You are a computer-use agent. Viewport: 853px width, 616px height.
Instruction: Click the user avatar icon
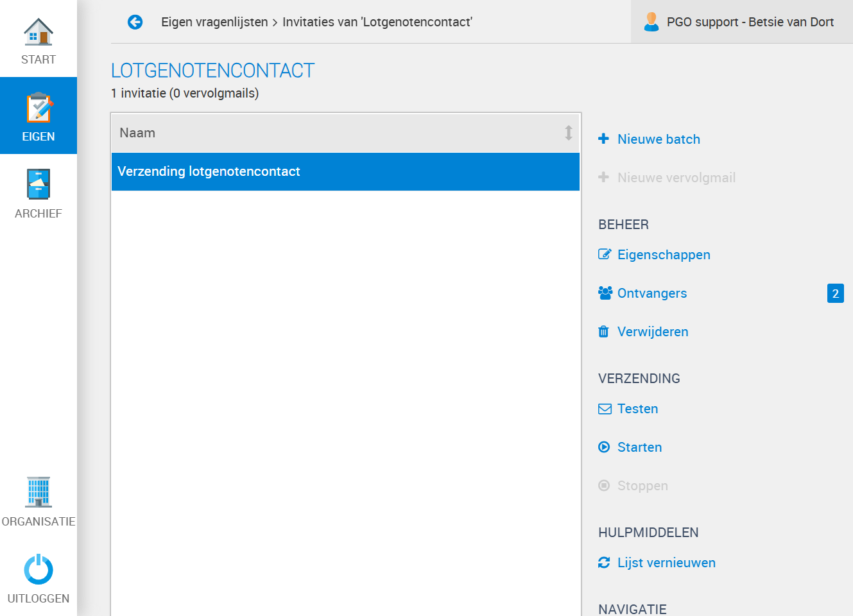tap(651, 22)
